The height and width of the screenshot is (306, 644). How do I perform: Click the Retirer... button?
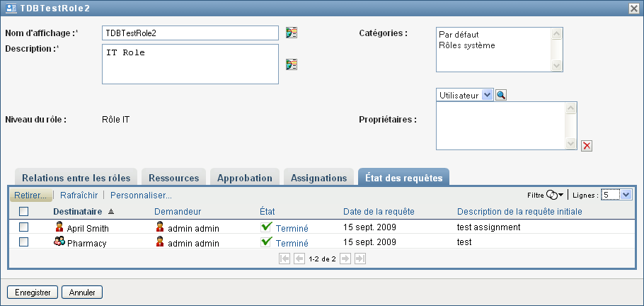point(31,195)
